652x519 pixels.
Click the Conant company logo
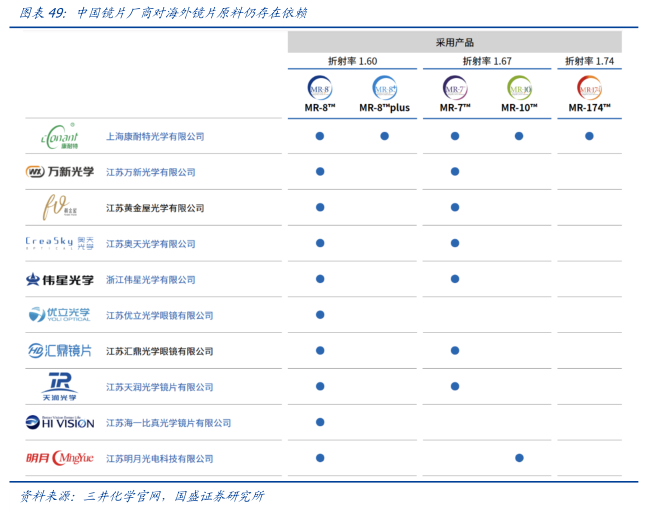pyautogui.click(x=59, y=135)
